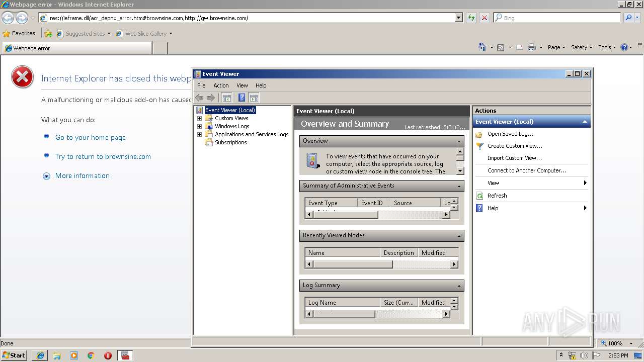Image resolution: width=644 pixels, height=362 pixels.
Task: Click the Windows Start button
Action: (14, 355)
